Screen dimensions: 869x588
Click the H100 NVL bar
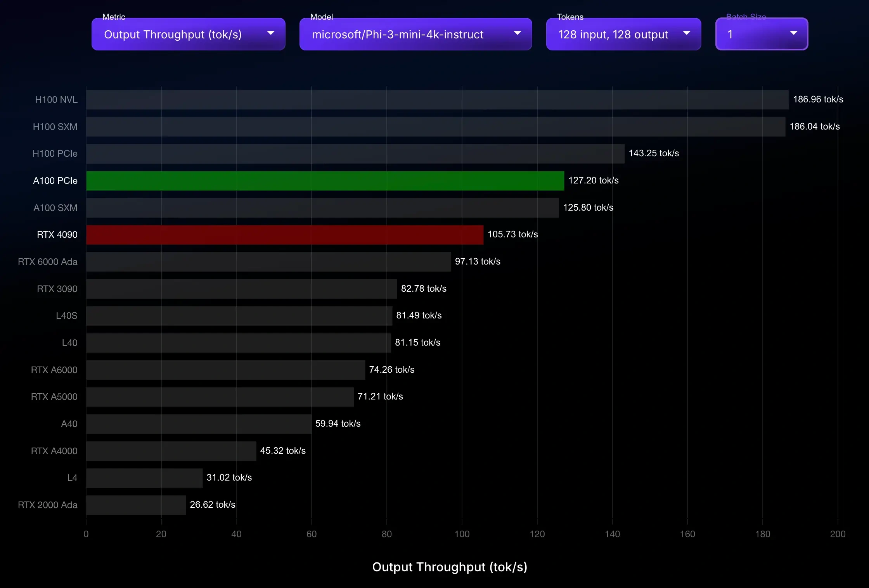click(437, 100)
